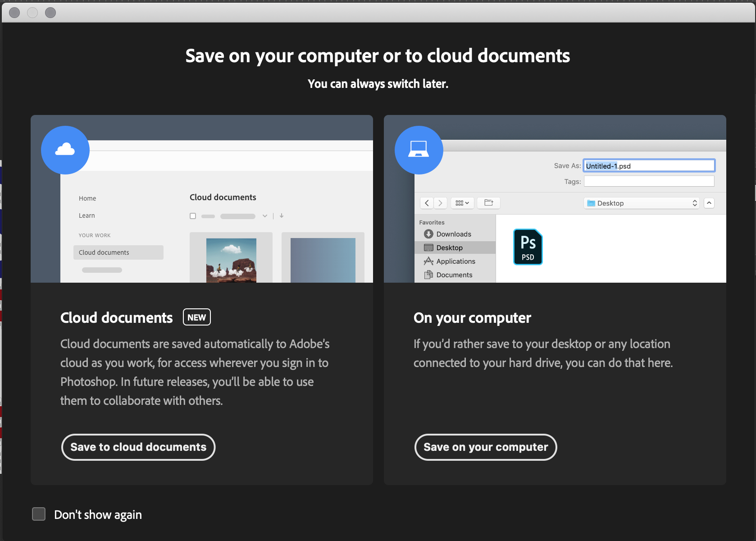Click Save on your computer button
The width and height of the screenshot is (756, 541).
486,447
